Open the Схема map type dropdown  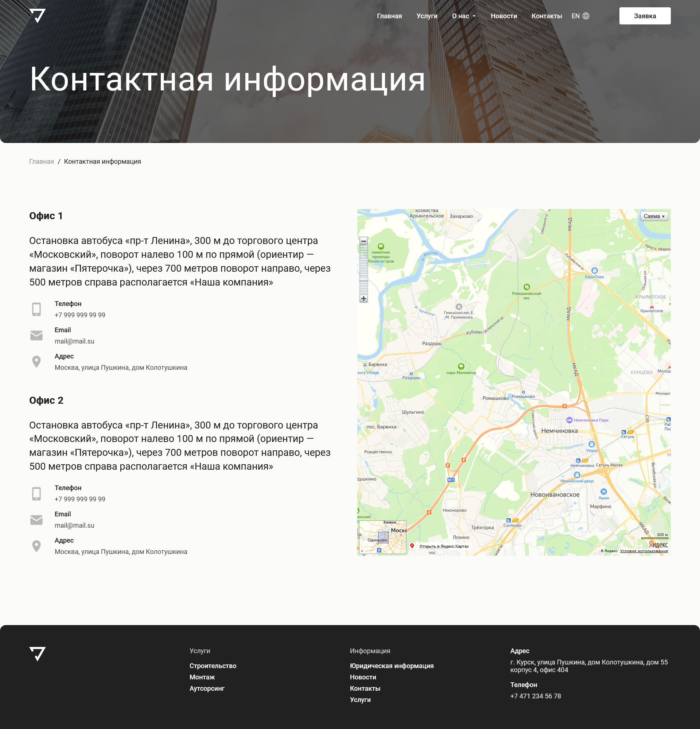[654, 217]
